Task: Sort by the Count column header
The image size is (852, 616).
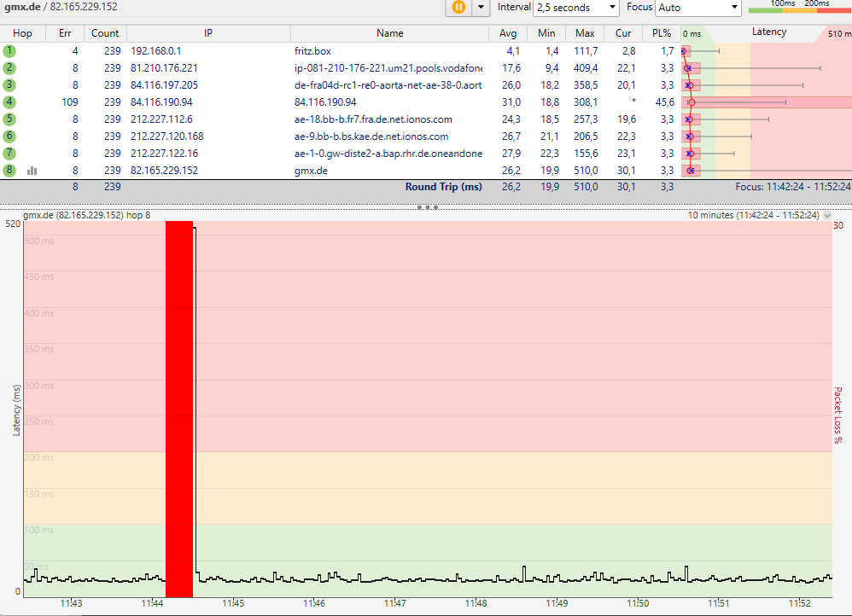Action: pyautogui.click(x=105, y=33)
